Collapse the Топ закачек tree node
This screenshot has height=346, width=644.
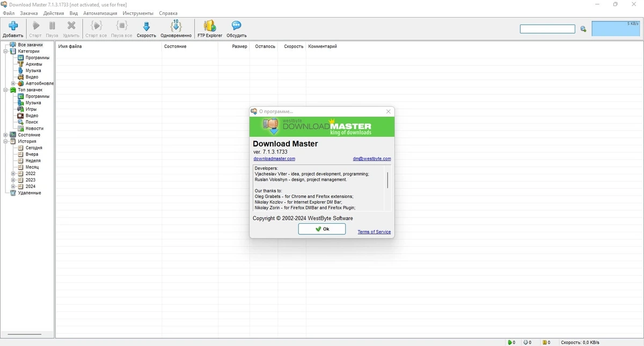pyautogui.click(x=5, y=90)
